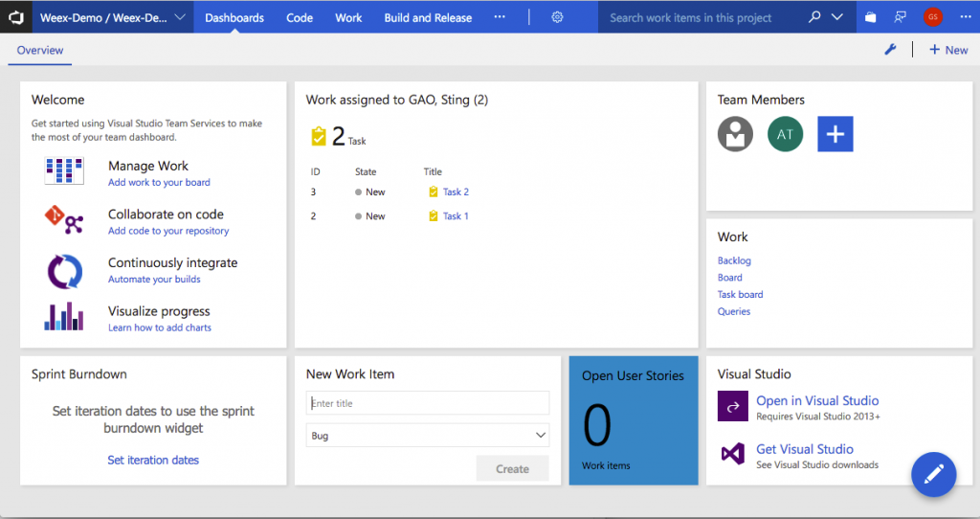Click the Visualize progress chart icon
Screen dimensions: 980x519
64,316
